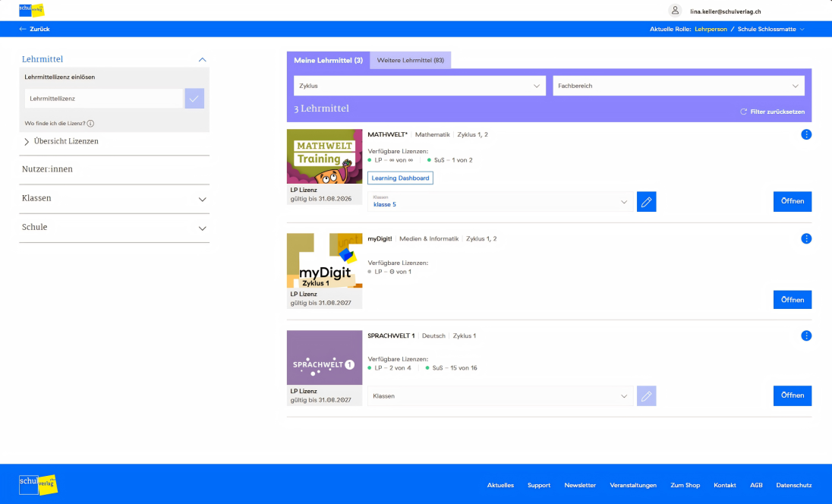Open the Fachbereich filter dropdown
This screenshot has height=504, width=832.
tap(678, 86)
